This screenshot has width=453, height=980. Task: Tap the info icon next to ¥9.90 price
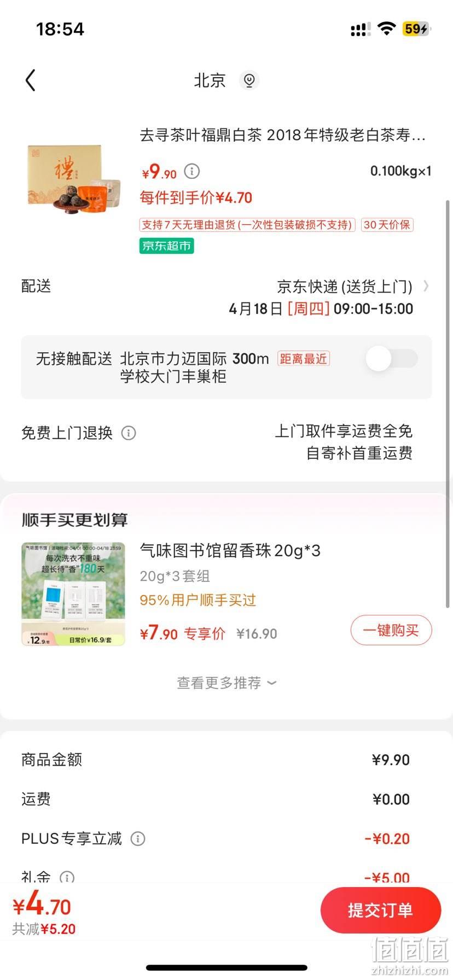coord(191,171)
